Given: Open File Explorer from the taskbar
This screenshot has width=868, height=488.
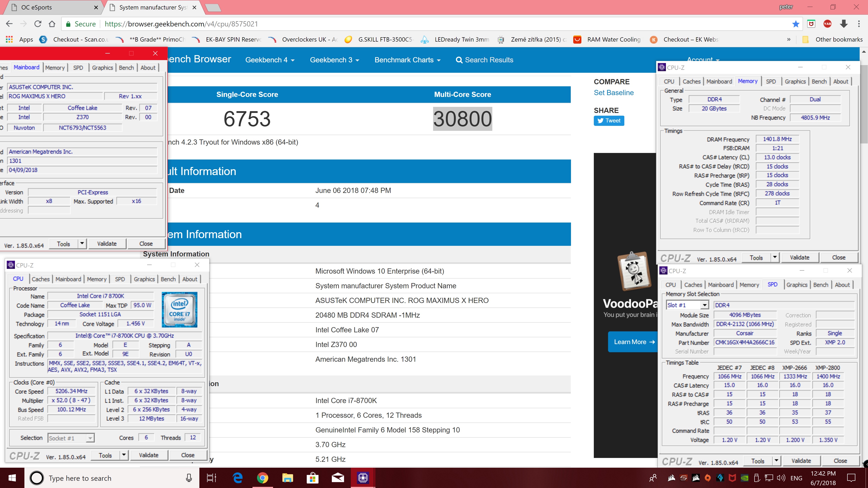Looking at the screenshot, I should click(x=288, y=478).
